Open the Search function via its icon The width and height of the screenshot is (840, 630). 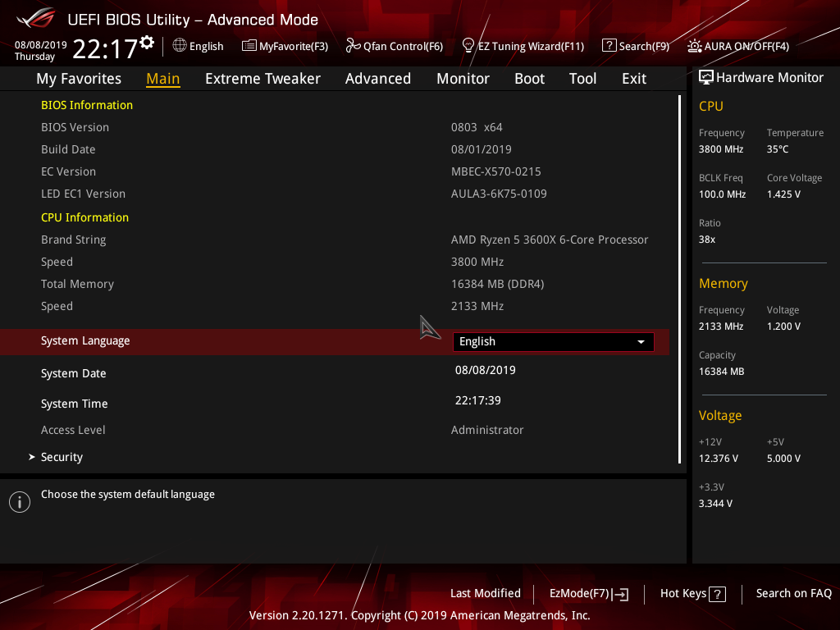(609, 46)
